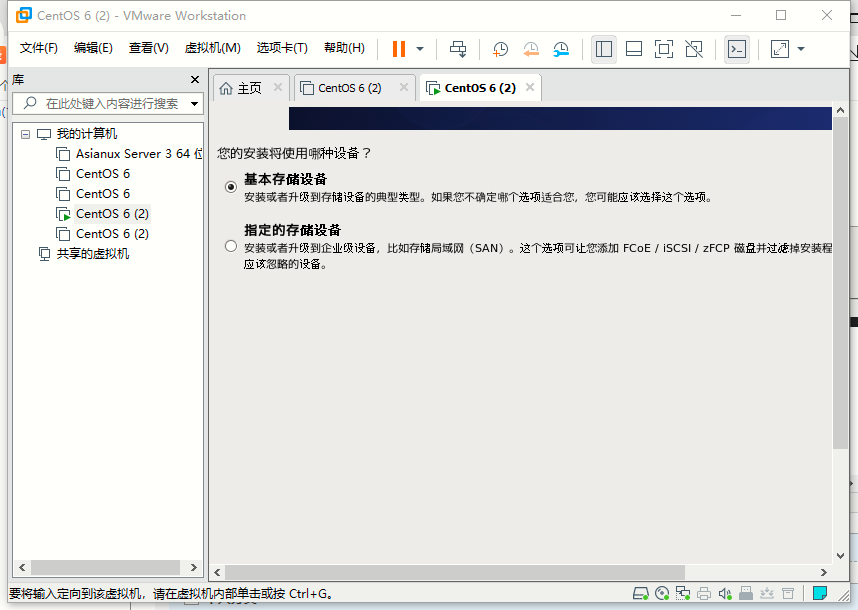Click the archive box status bar icon
Screen dimensions: 858x610
click(x=788, y=593)
